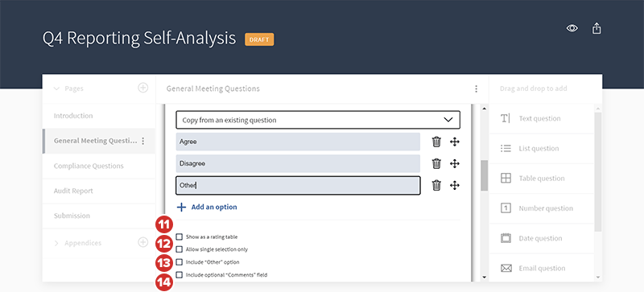644x292 pixels.
Task: Click the plus icon next to Appendices
Action: pos(142,242)
